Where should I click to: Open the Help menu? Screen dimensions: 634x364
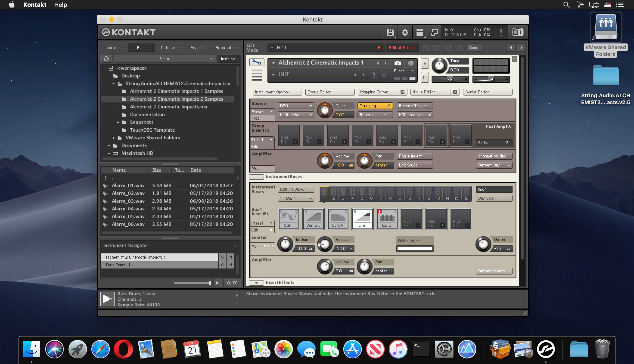(x=61, y=5)
